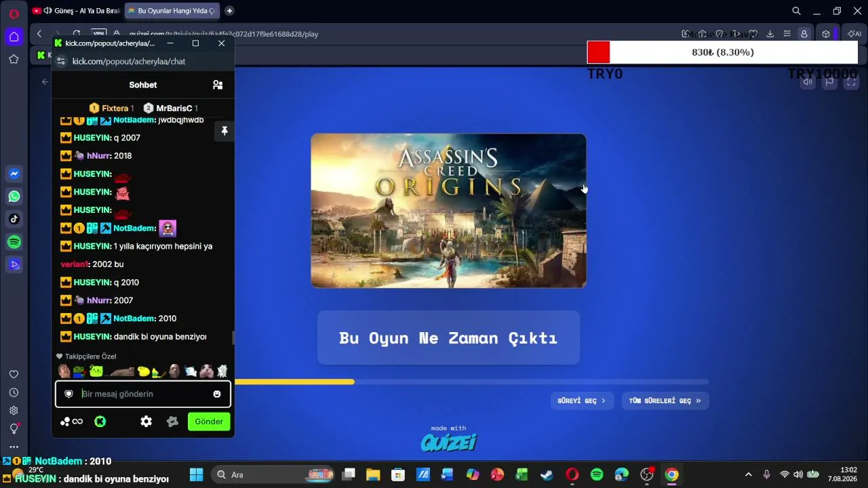Click the Windows taskbar search box 'Ara'
The height and width of the screenshot is (488, 868).
pyautogui.click(x=273, y=474)
